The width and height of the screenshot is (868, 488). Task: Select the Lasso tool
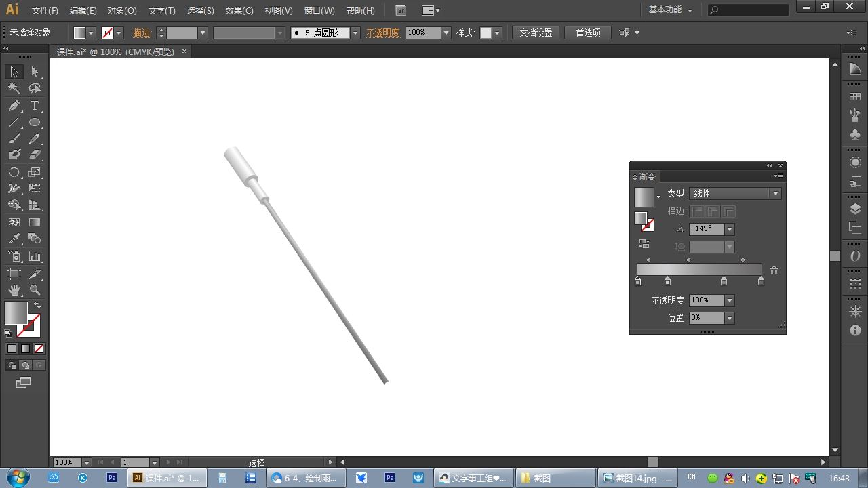[x=35, y=89]
